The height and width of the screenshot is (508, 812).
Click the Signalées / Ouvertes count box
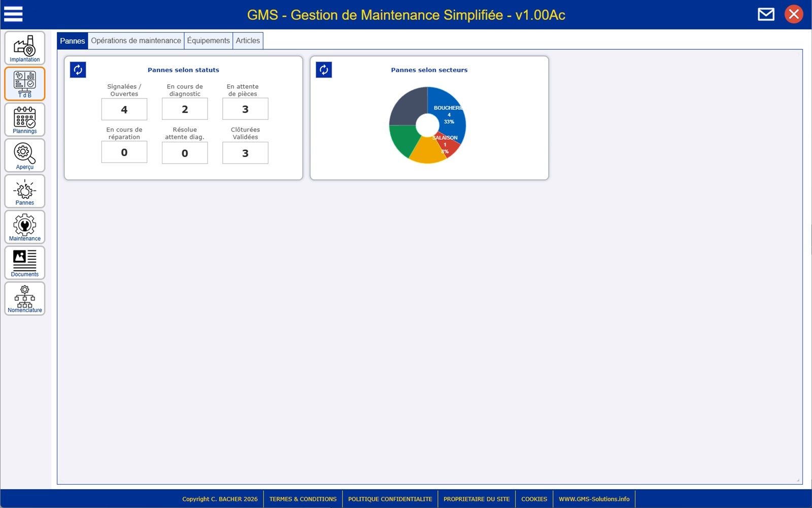(x=124, y=109)
